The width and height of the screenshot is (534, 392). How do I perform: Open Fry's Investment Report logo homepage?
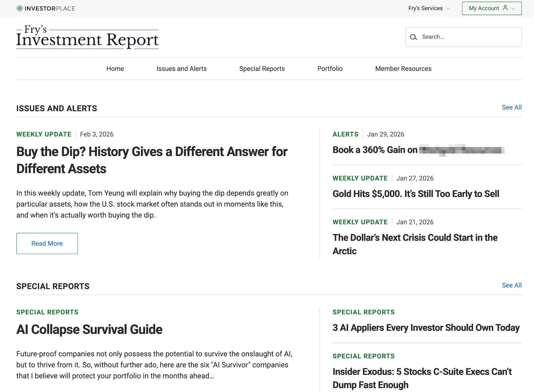coord(87,37)
